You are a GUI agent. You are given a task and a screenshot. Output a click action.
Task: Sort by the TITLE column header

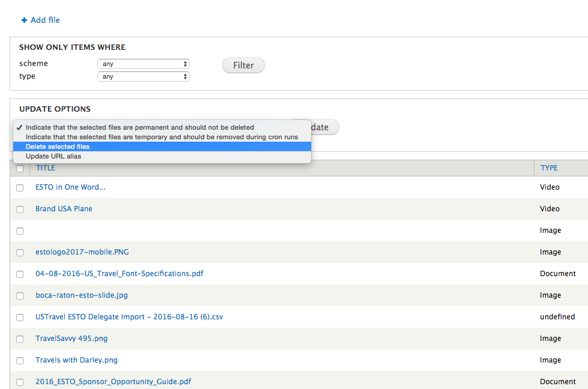click(x=46, y=168)
